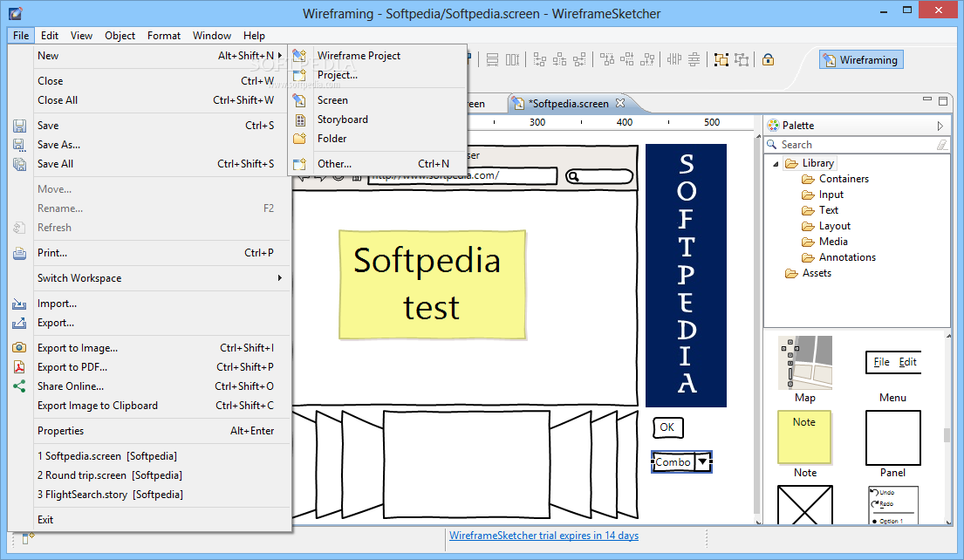Open the Combo dropdown arrow on canvas

point(702,461)
